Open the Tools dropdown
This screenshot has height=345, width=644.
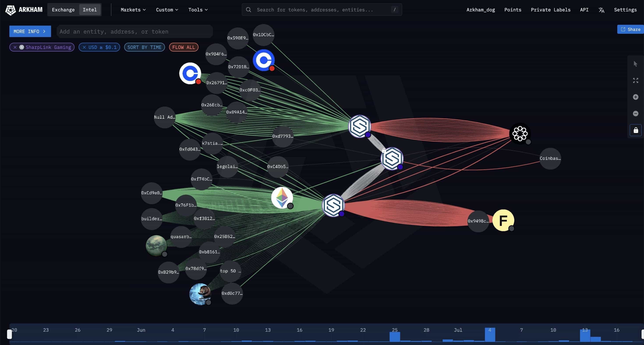click(x=198, y=10)
